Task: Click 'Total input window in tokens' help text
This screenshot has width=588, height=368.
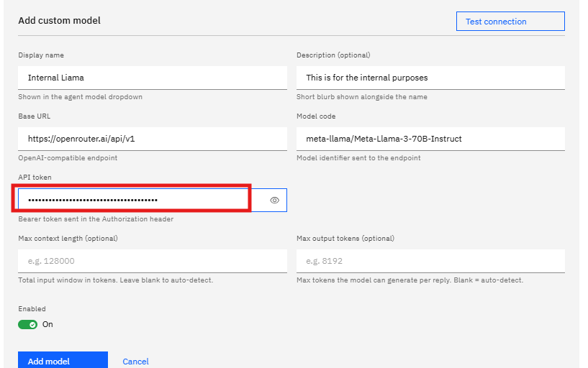Action: pyautogui.click(x=115, y=280)
